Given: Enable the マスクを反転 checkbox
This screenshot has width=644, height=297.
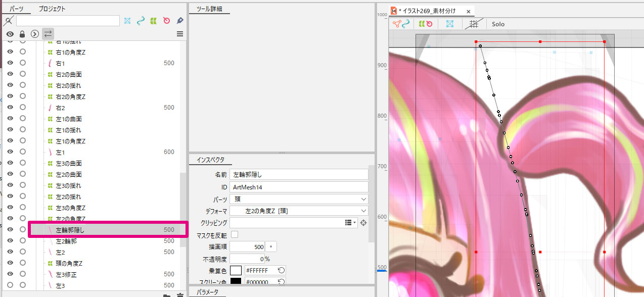Looking at the screenshot, I should point(234,235).
